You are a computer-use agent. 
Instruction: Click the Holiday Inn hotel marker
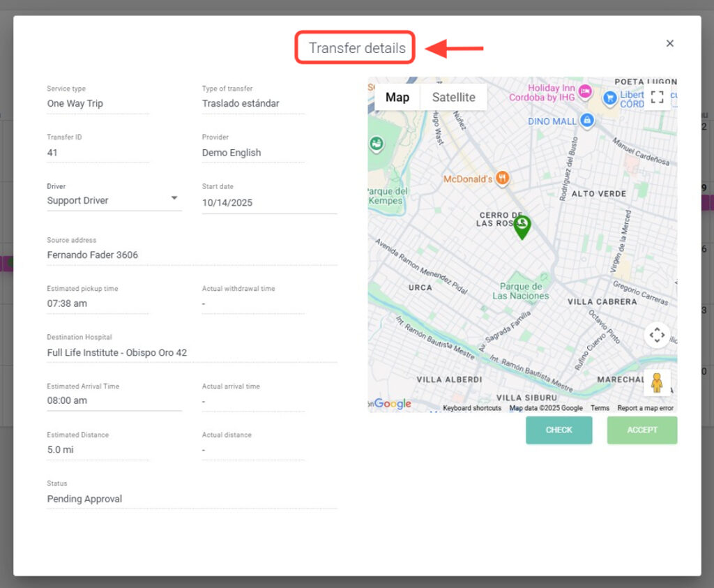coord(585,90)
